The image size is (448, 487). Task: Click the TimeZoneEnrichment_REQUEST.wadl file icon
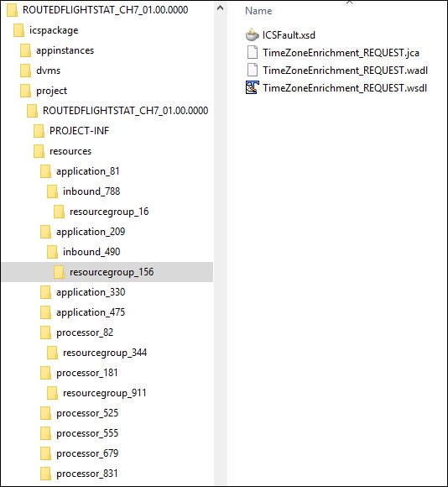pyautogui.click(x=253, y=71)
